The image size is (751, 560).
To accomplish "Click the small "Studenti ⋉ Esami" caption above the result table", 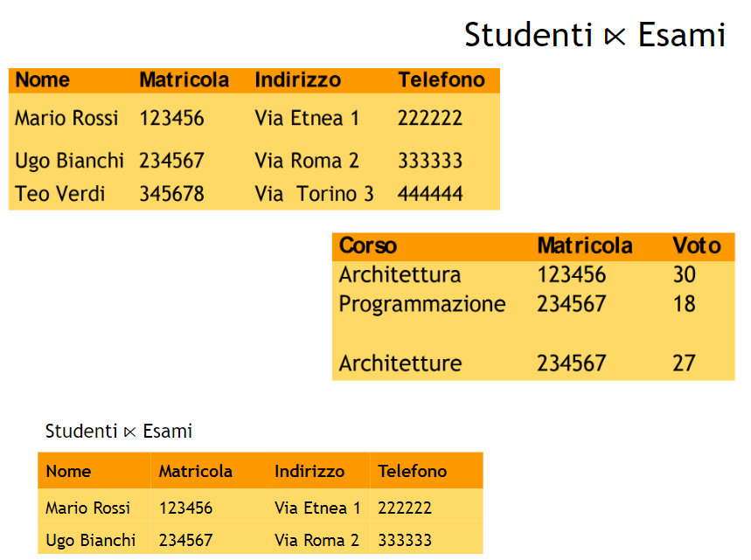I will click(119, 432).
